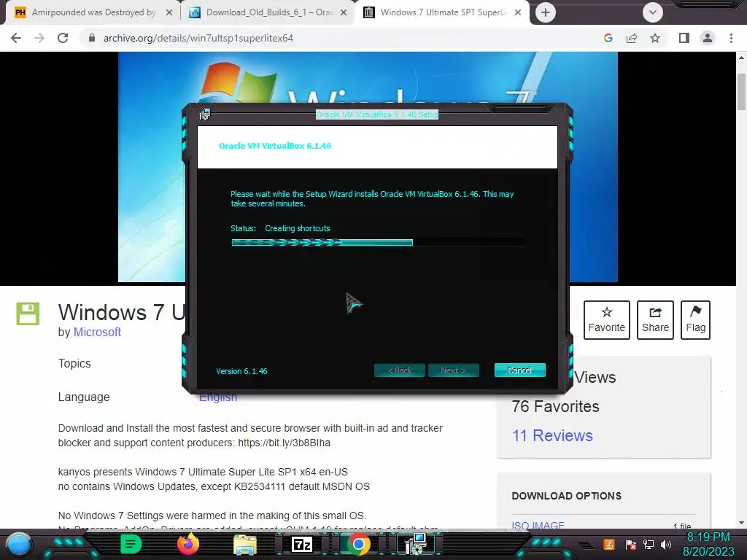The width and height of the screenshot is (747, 560).
Task: Open the ISO IMAGE download link
Action: coord(538,526)
